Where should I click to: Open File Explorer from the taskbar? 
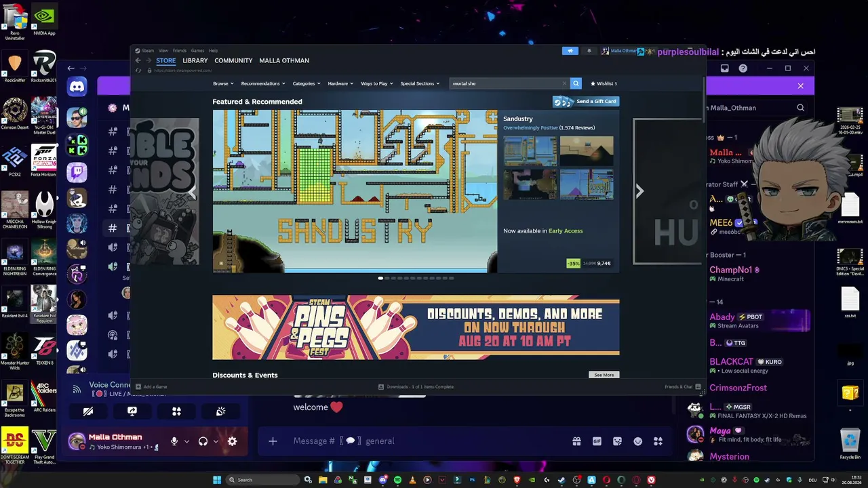tap(323, 480)
